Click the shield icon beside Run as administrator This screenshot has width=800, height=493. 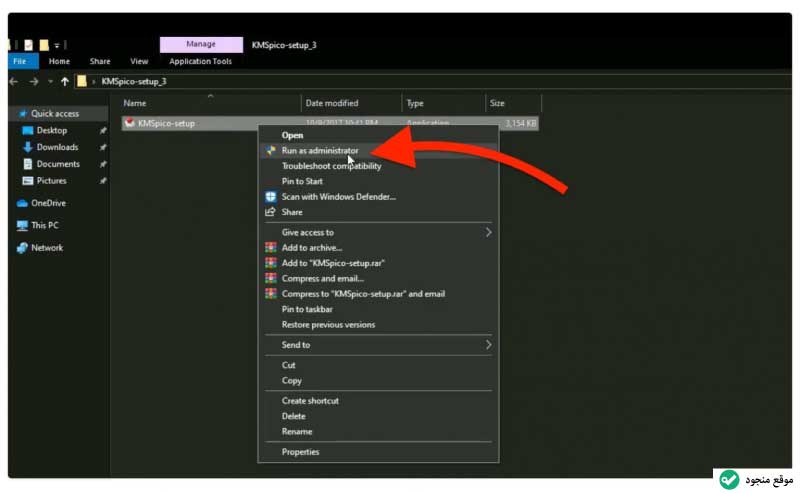270,151
